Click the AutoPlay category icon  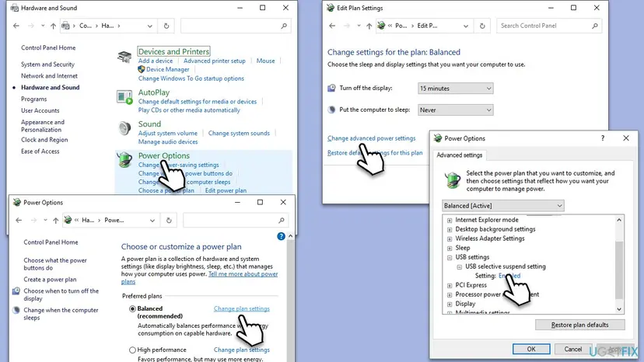[x=124, y=97]
